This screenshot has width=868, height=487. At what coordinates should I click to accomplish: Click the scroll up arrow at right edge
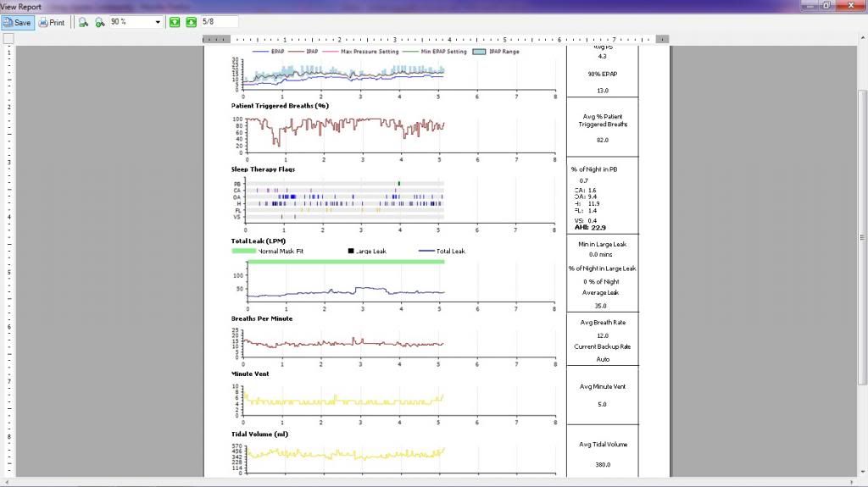point(862,37)
